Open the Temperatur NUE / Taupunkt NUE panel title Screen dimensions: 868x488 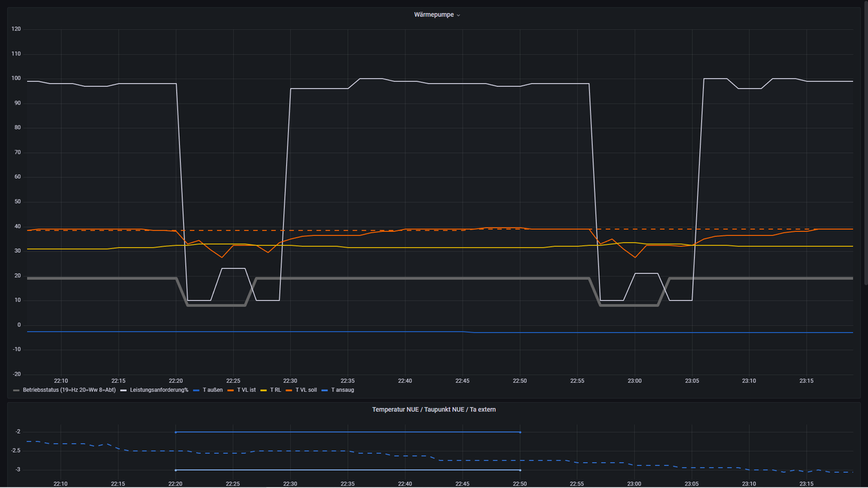point(434,410)
